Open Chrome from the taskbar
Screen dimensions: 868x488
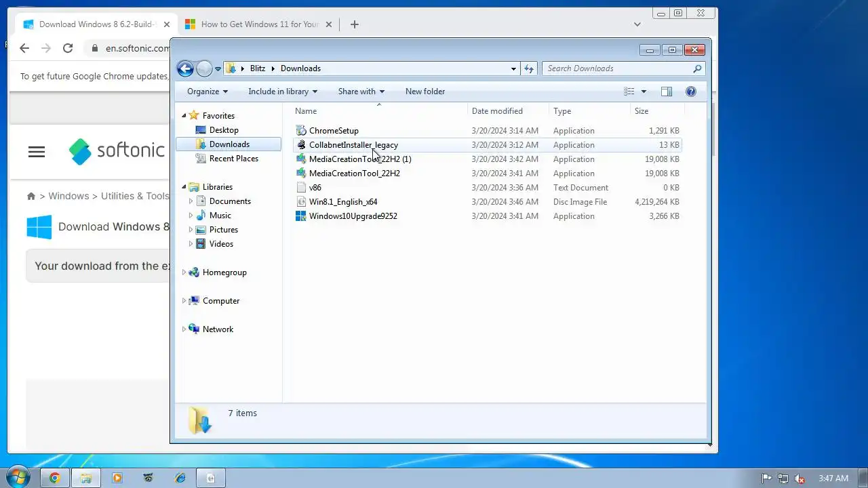(54, 478)
